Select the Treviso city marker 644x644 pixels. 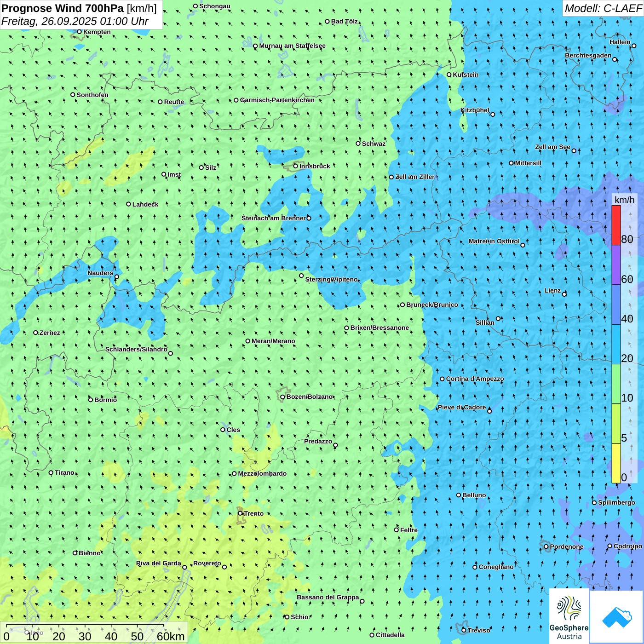[464, 630]
